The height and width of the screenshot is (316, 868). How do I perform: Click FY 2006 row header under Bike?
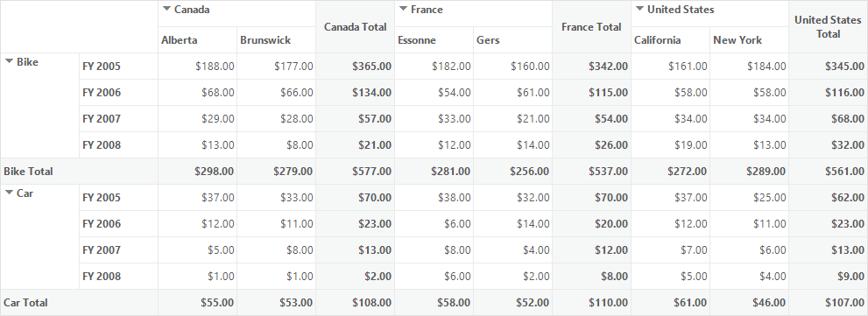[x=118, y=93]
